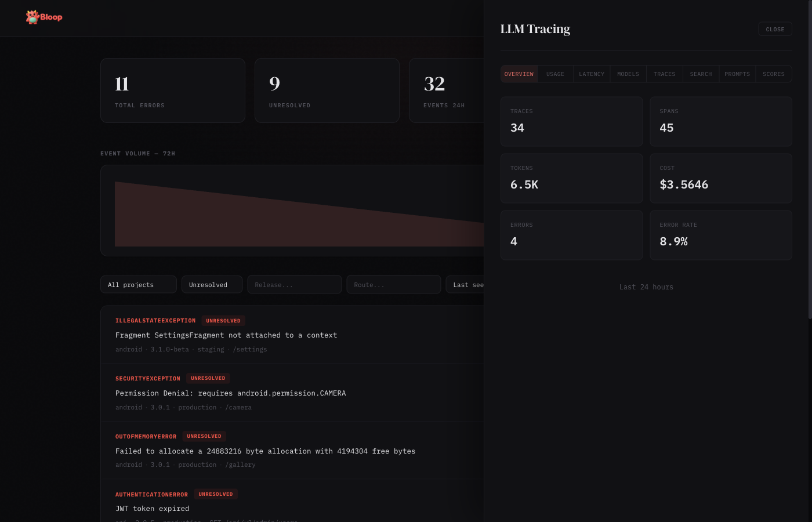812x522 pixels.
Task: Toggle UNRESOLVED badge on IllegalStateException
Action: [x=223, y=320]
